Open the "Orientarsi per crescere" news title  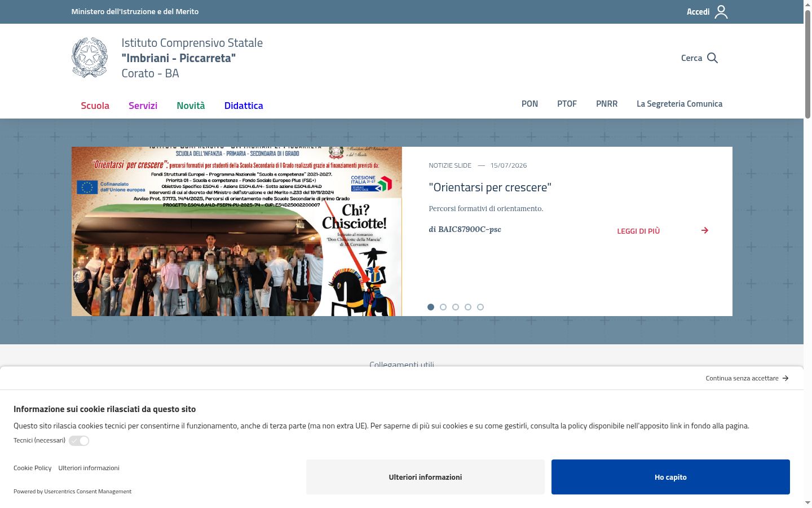pyautogui.click(x=490, y=187)
